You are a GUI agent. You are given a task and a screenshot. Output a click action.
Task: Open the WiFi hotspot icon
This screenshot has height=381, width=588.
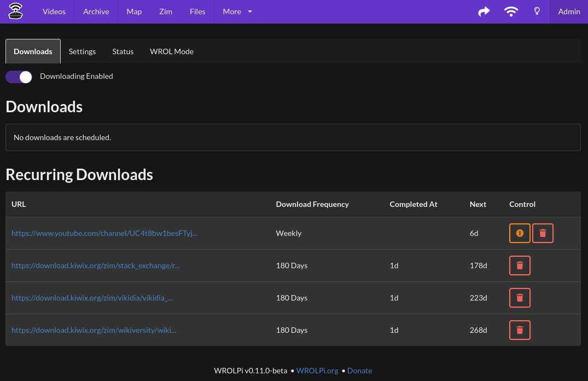[511, 11]
